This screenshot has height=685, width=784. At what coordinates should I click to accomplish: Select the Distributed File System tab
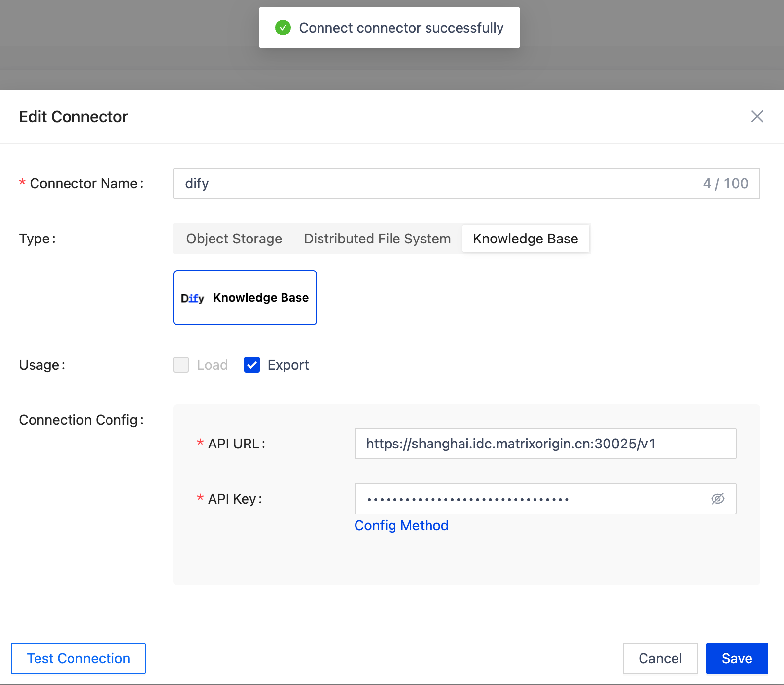[377, 239]
